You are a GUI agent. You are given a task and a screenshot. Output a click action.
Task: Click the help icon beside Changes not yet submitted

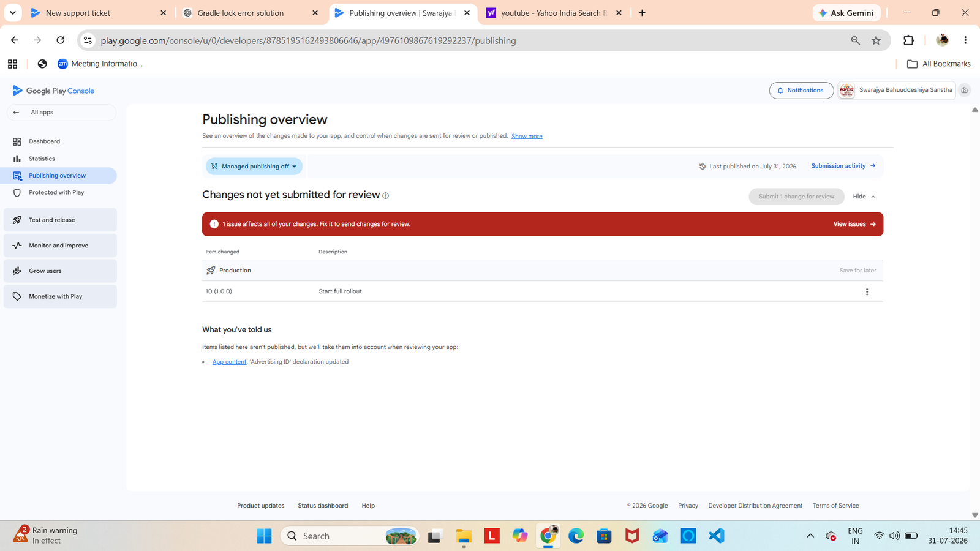coord(385,196)
